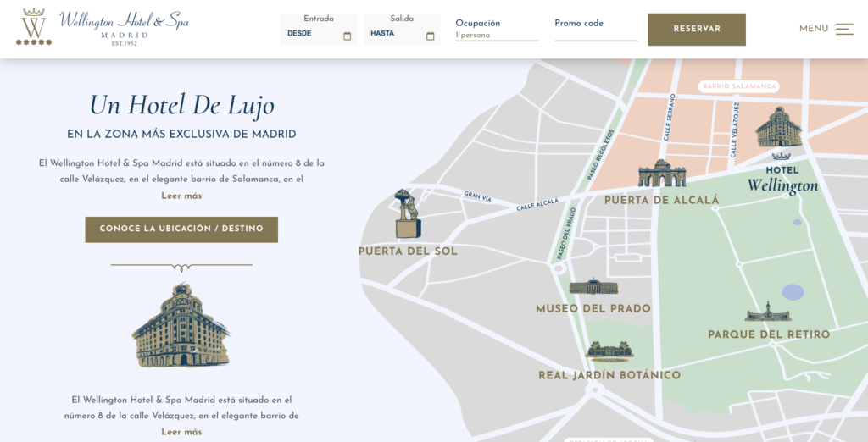The height and width of the screenshot is (442, 868).
Task: Click the hotel building illustration below divider
Action: pyautogui.click(x=181, y=324)
